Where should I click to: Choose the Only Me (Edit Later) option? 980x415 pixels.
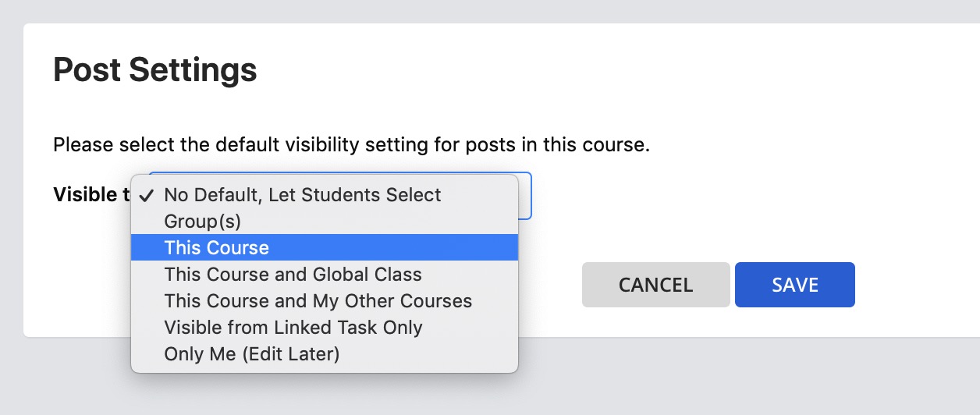coord(325,354)
